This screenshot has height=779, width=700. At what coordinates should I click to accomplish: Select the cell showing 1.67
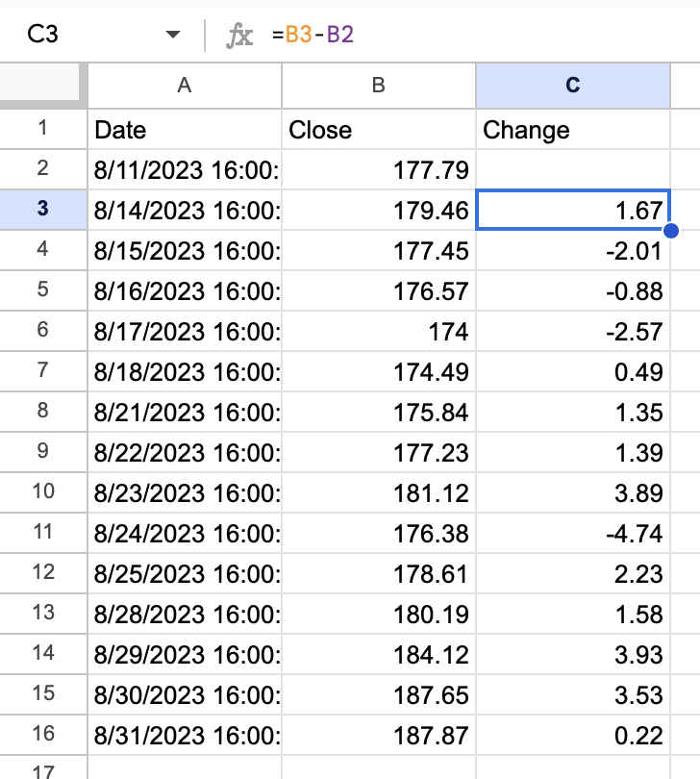573,210
